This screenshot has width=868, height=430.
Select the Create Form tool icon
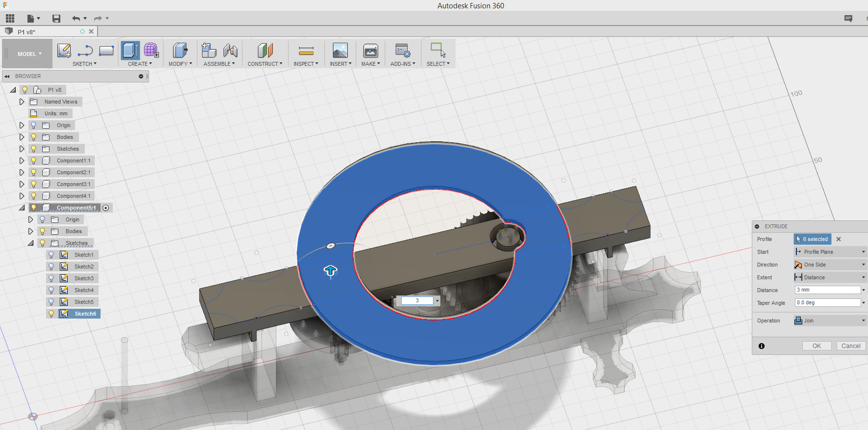pos(151,51)
